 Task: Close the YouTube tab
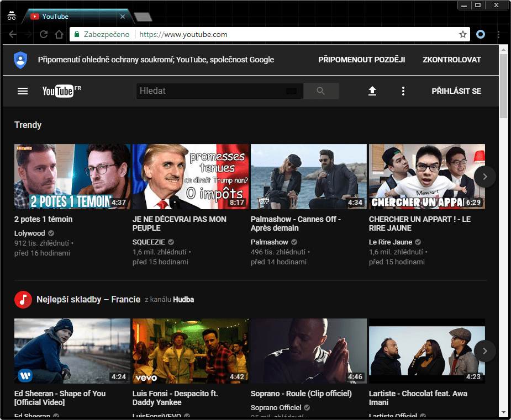(123, 17)
